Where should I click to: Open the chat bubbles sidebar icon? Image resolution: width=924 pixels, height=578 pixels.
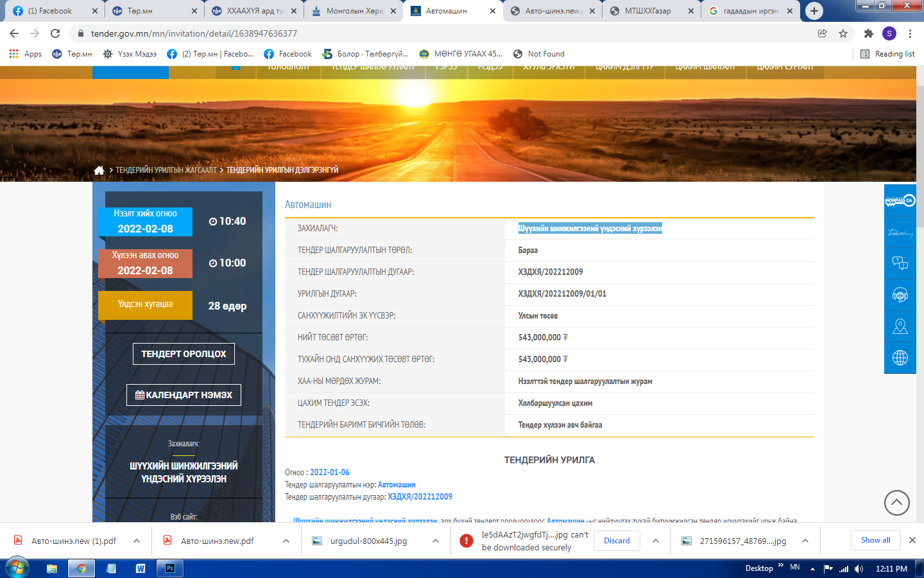tap(900, 263)
